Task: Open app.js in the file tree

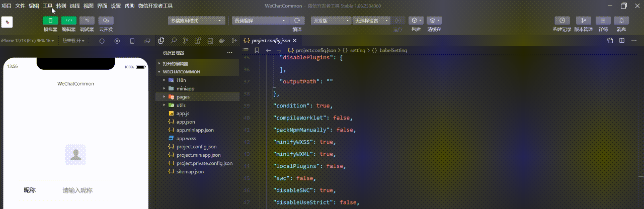Action: [197, 114]
